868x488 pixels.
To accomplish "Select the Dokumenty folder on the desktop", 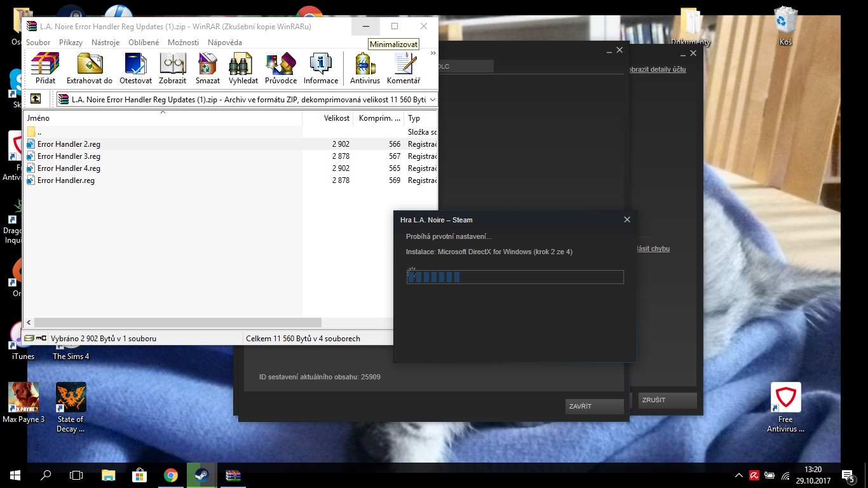I will coord(690,25).
